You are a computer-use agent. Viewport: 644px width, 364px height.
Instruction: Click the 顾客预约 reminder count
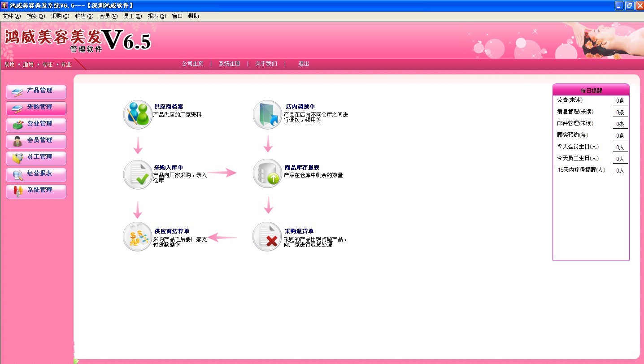620,136
